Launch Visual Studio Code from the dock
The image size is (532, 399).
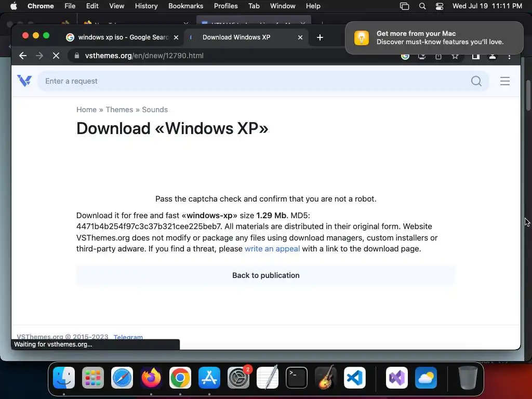click(355, 378)
